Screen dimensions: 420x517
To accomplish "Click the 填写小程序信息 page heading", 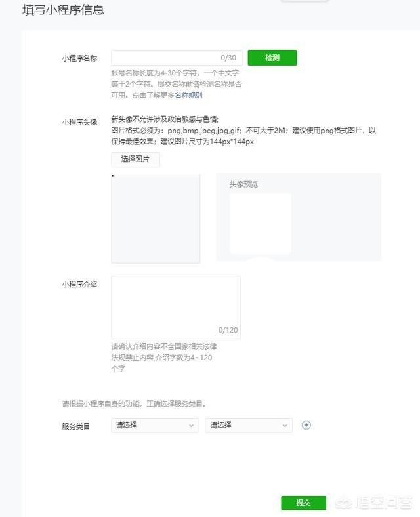I will point(63,10).
